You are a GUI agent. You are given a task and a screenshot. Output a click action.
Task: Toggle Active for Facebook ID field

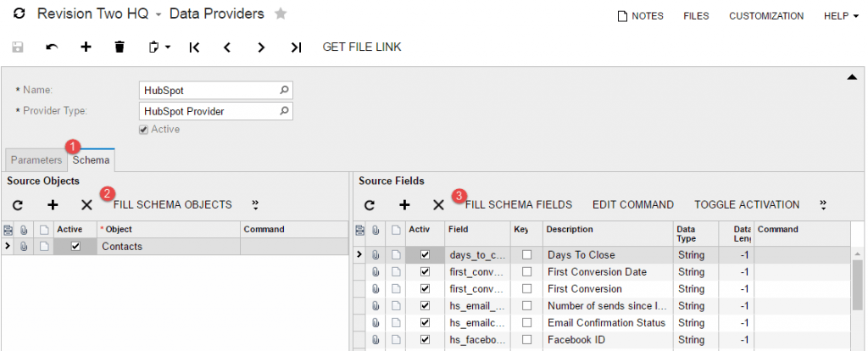[426, 339]
